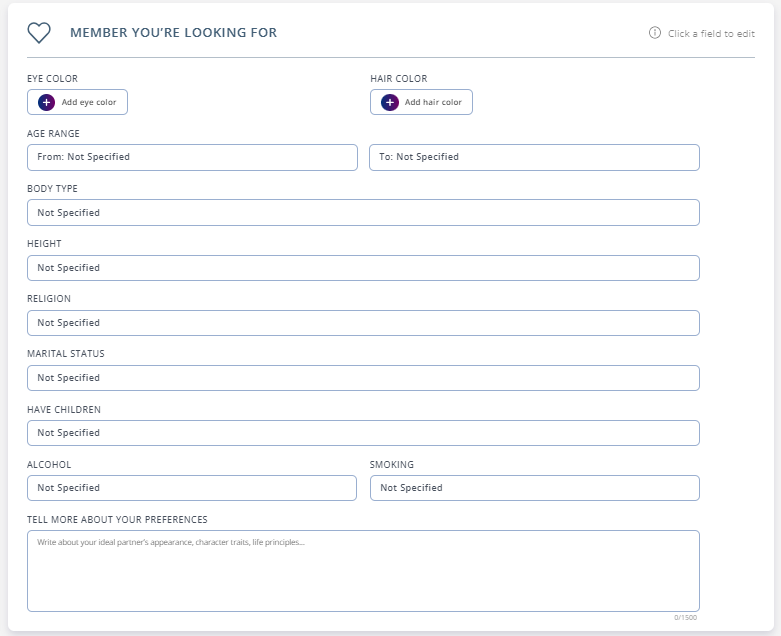
Task: Open the age range 'To' field
Action: point(534,157)
